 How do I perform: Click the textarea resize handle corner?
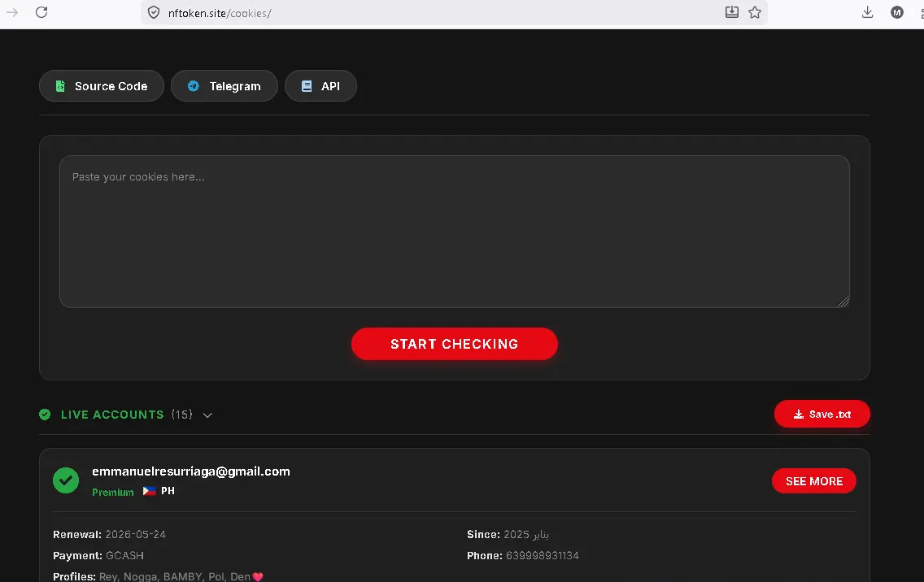(843, 302)
